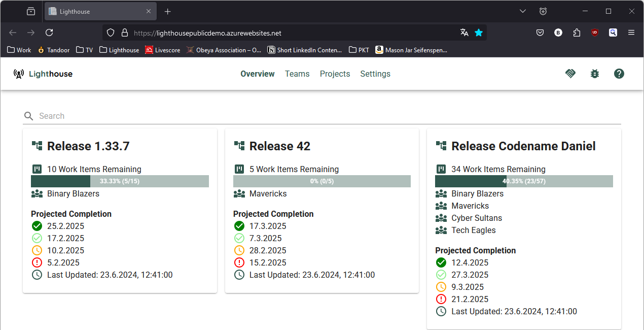Screen dimensions: 644x330
Task: Click the search magnifier icon
Action: pos(28,116)
